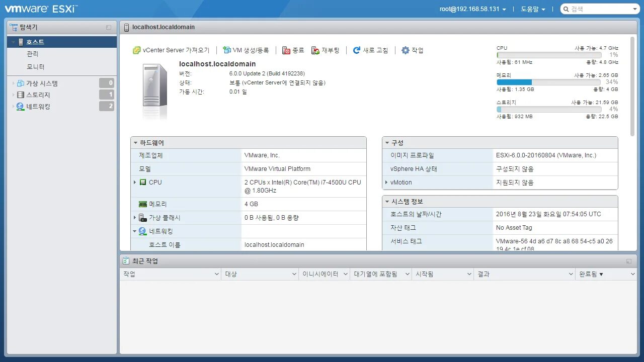
Task: Select 가상 시스템 in navigator
Action: click(x=42, y=83)
